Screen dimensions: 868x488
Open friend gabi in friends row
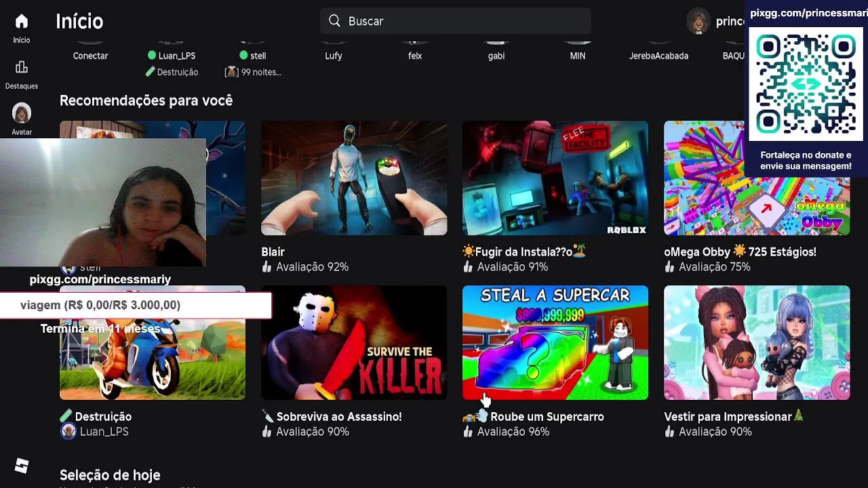point(496,56)
